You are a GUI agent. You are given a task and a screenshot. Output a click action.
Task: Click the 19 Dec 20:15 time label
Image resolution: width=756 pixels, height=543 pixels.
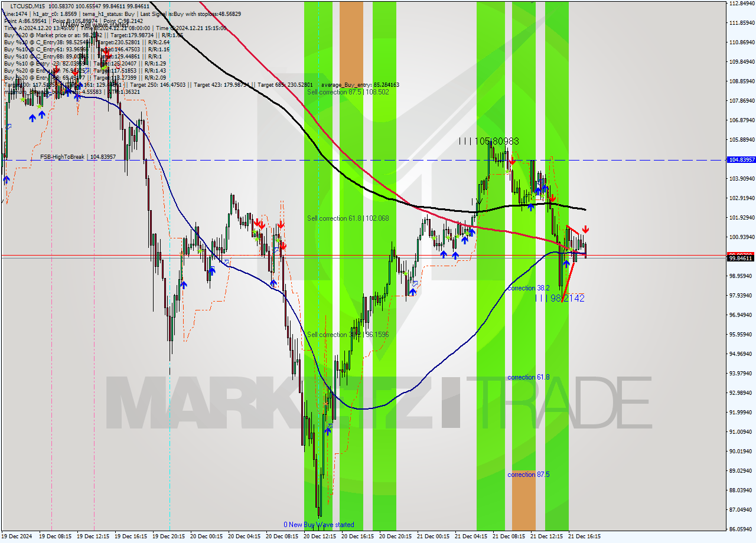coord(168,537)
